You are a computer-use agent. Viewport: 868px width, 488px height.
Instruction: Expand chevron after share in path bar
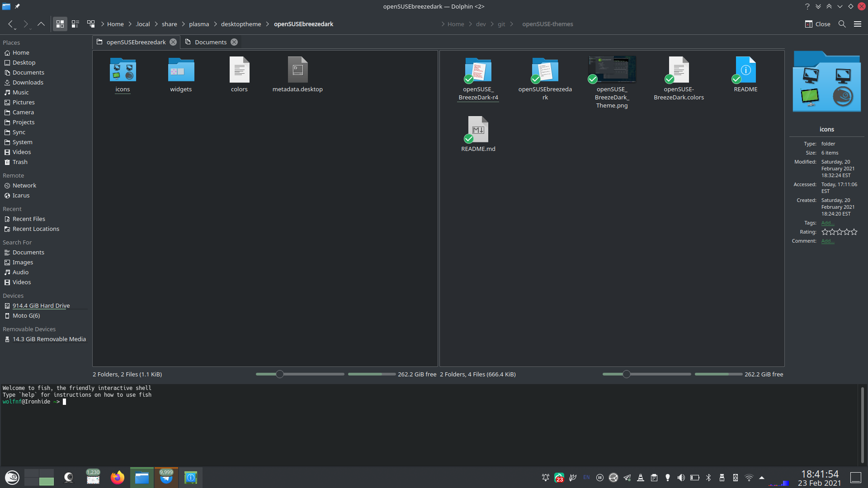pyautogui.click(x=184, y=24)
